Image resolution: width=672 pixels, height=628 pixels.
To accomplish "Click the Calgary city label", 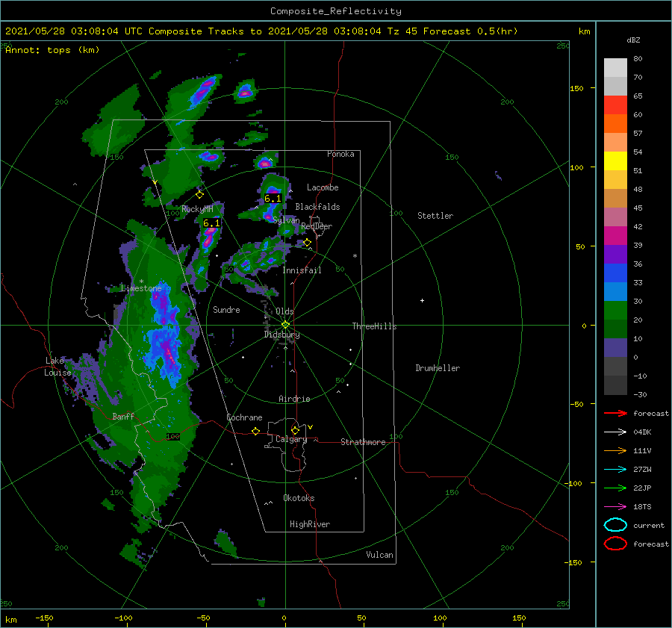I will (x=291, y=439).
